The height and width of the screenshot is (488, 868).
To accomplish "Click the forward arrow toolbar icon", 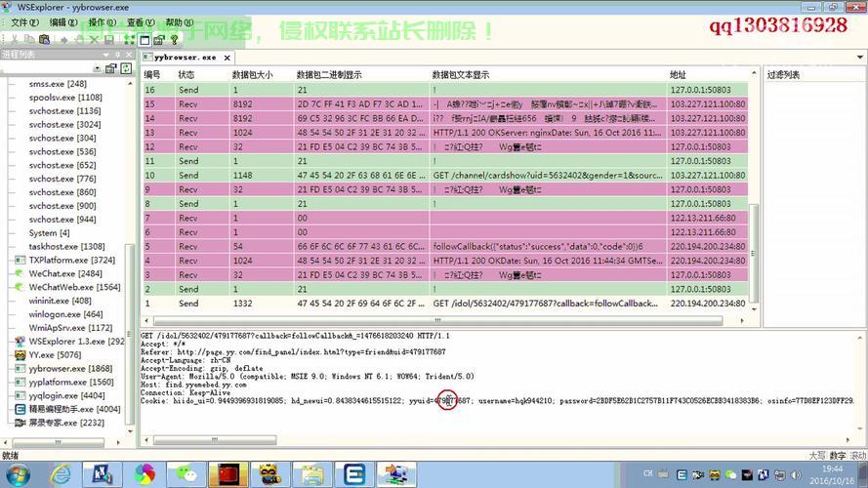I will (64, 40).
